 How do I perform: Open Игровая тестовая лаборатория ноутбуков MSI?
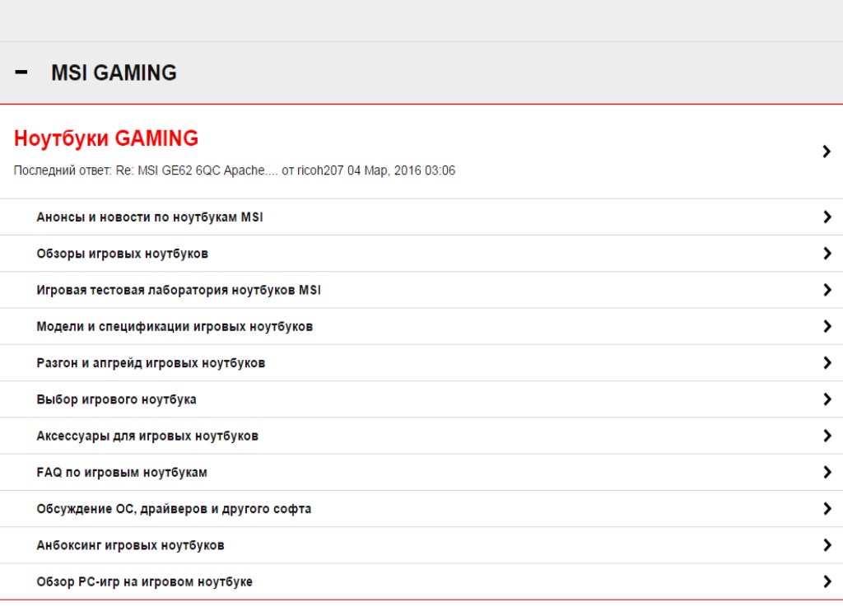(x=179, y=291)
